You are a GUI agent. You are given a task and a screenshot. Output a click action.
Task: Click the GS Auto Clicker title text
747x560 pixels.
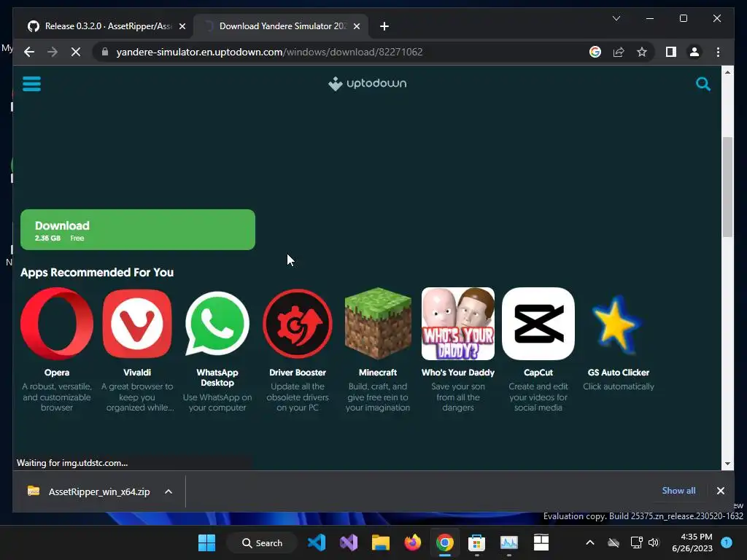pyautogui.click(x=619, y=373)
